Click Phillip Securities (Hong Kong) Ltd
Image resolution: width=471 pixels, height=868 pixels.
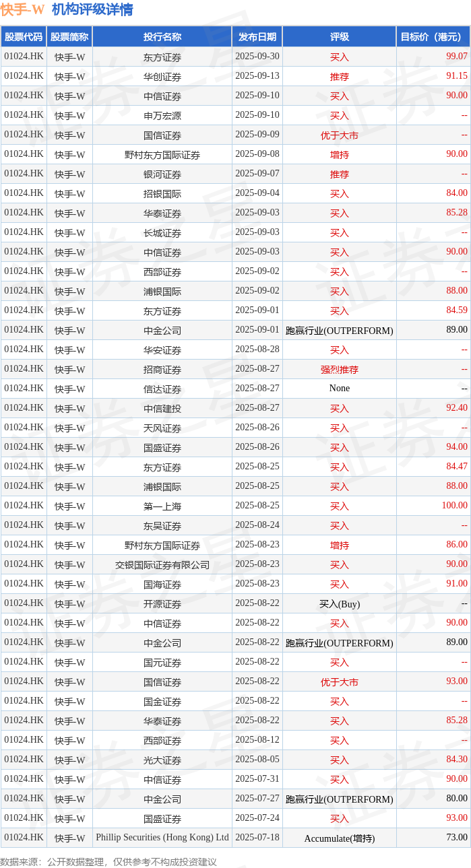[x=162, y=838]
